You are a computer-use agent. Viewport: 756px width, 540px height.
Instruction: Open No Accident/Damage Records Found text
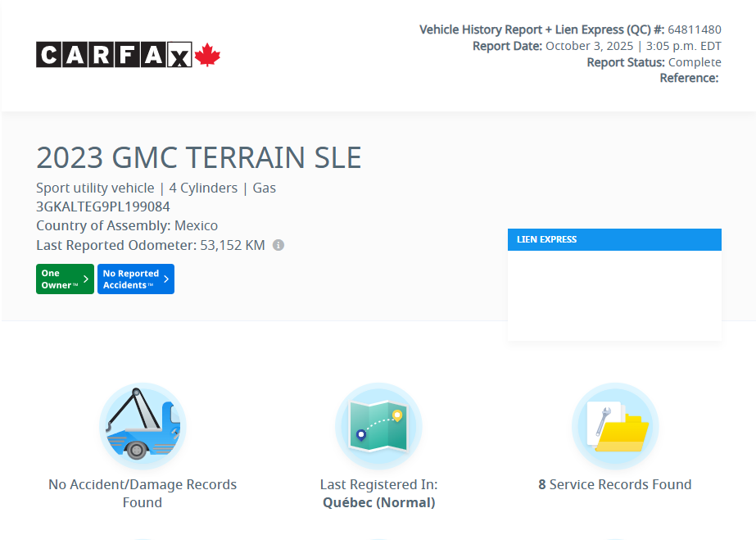click(143, 493)
